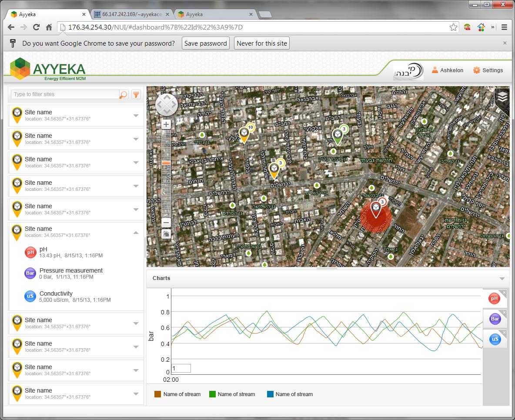
Task: Open the Ashkelon user menu
Action: [447, 70]
